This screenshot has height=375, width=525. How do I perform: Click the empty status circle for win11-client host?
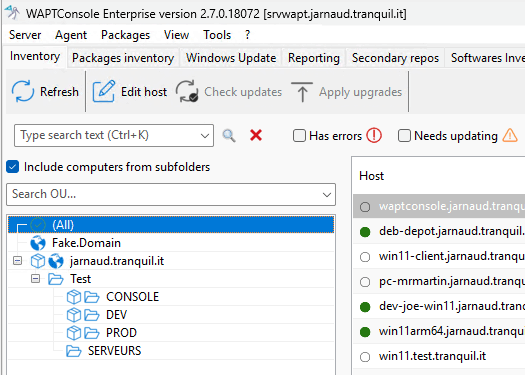pos(365,257)
